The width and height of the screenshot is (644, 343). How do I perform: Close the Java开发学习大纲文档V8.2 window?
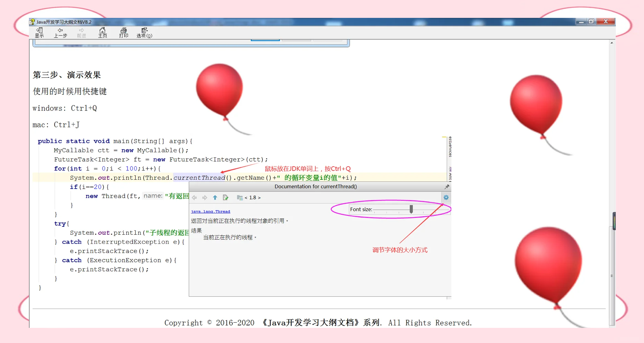[606, 22]
